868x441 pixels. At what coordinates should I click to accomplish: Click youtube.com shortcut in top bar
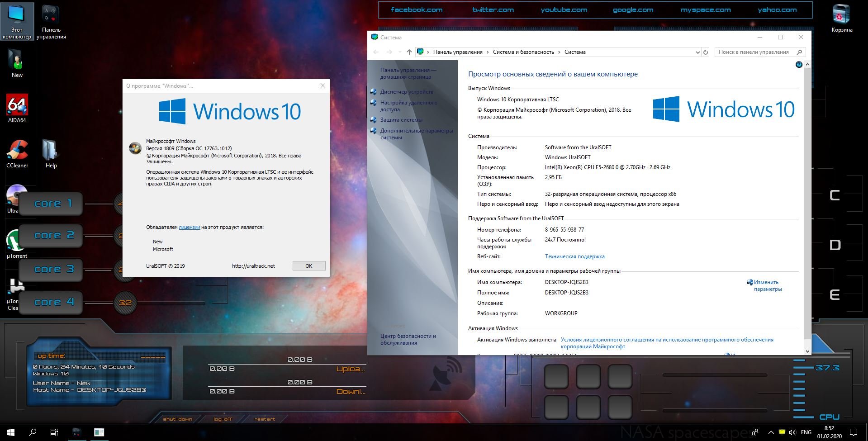(x=564, y=9)
